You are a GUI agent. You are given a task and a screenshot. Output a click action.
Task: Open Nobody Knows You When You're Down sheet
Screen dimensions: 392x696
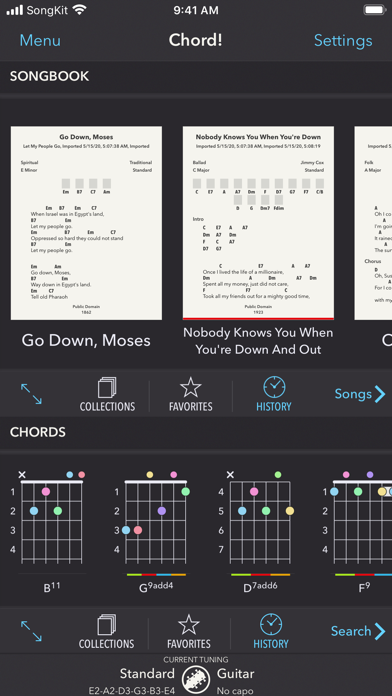(x=258, y=223)
